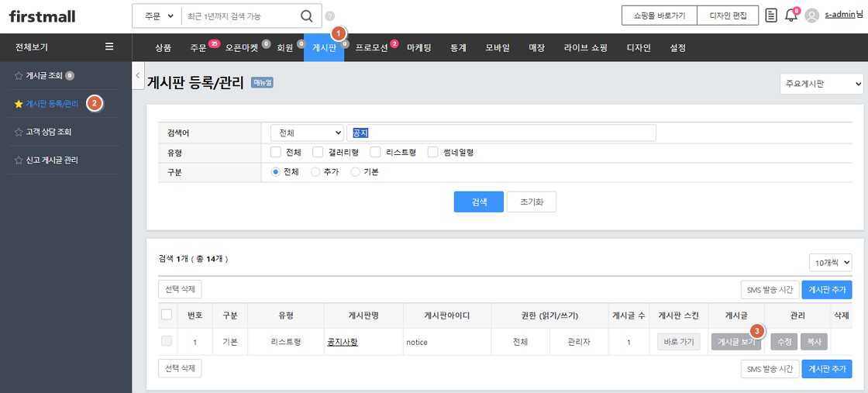Screen dimensions: 868x393
Task: Click the blue 검색 button
Action: [x=478, y=202]
